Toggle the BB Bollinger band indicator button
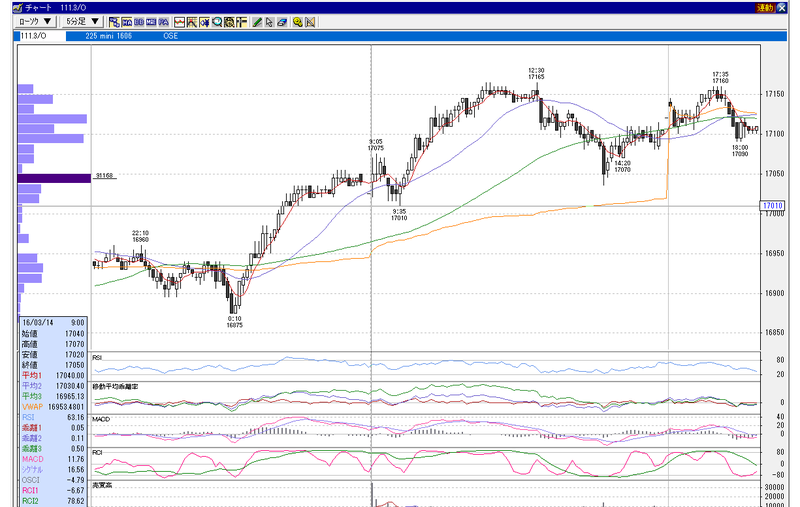This screenshot has width=800, height=507. (139, 22)
